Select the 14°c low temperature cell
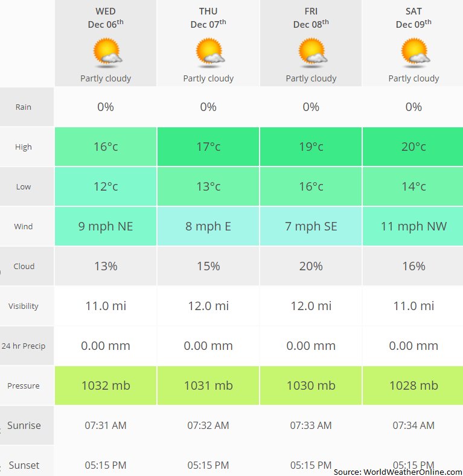This screenshot has width=463, height=476. click(x=413, y=186)
